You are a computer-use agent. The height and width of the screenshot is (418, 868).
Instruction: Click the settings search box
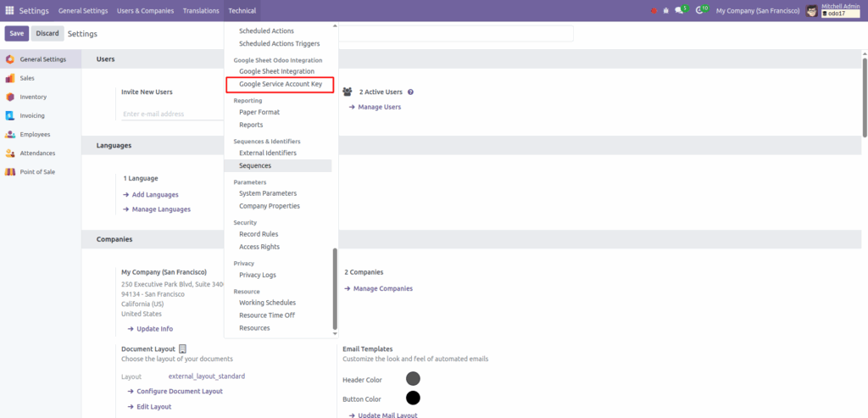pyautogui.click(x=456, y=33)
